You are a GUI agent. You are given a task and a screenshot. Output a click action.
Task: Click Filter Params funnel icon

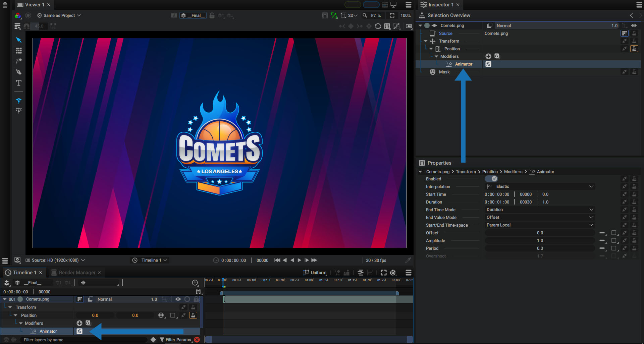coord(162,340)
